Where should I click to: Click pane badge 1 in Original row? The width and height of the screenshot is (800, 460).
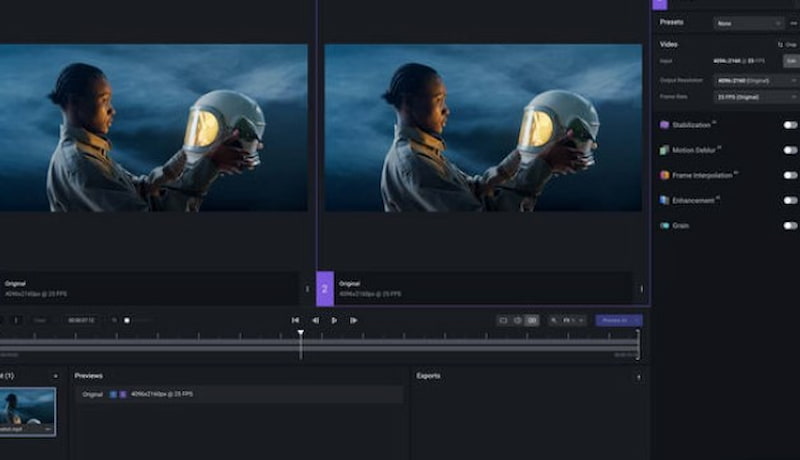click(x=113, y=394)
